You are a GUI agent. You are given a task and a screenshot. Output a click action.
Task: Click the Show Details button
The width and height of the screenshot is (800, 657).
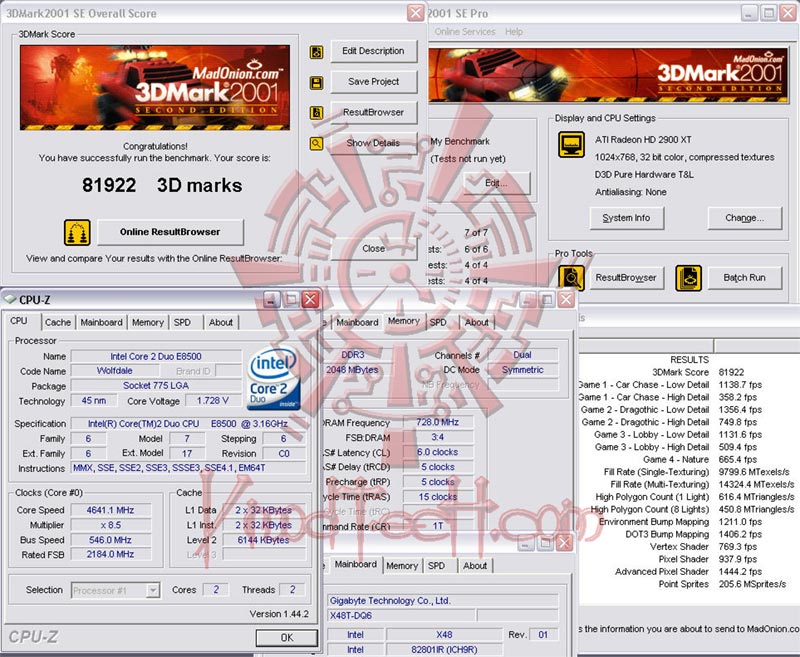373,143
